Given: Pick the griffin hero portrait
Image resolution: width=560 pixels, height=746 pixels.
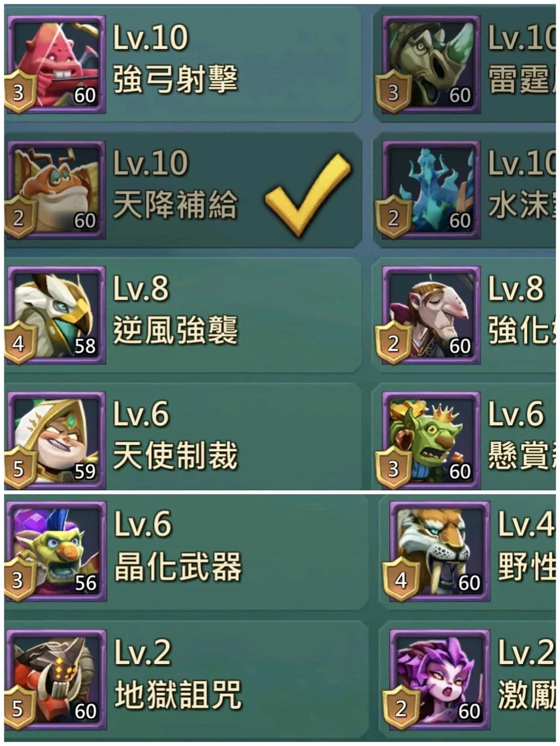Looking at the screenshot, I should coord(56,314).
